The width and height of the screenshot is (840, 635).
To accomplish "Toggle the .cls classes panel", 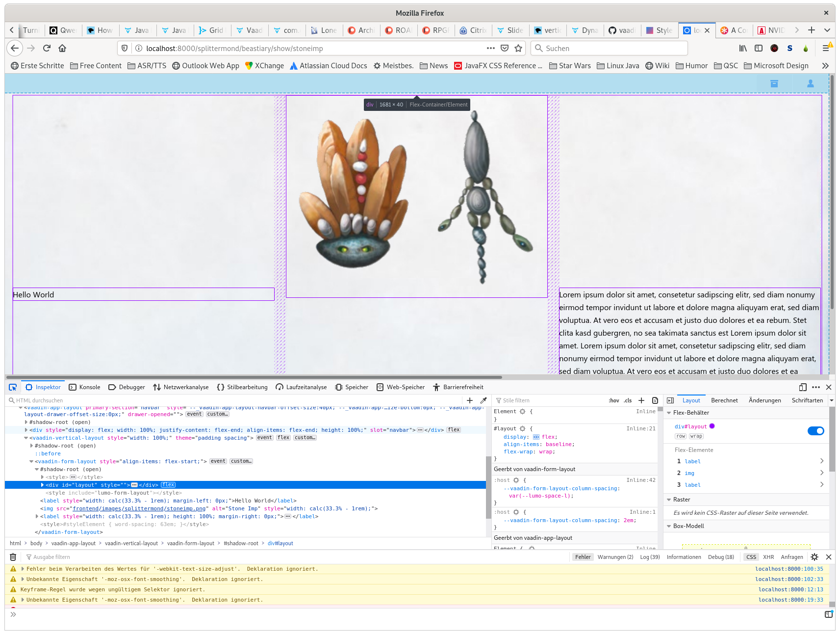I will (x=628, y=400).
